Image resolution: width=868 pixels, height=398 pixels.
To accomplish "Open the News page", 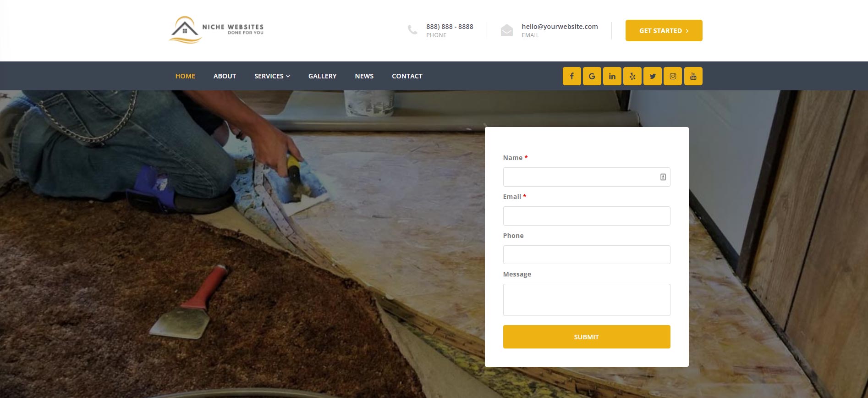I will (x=364, y=76).
